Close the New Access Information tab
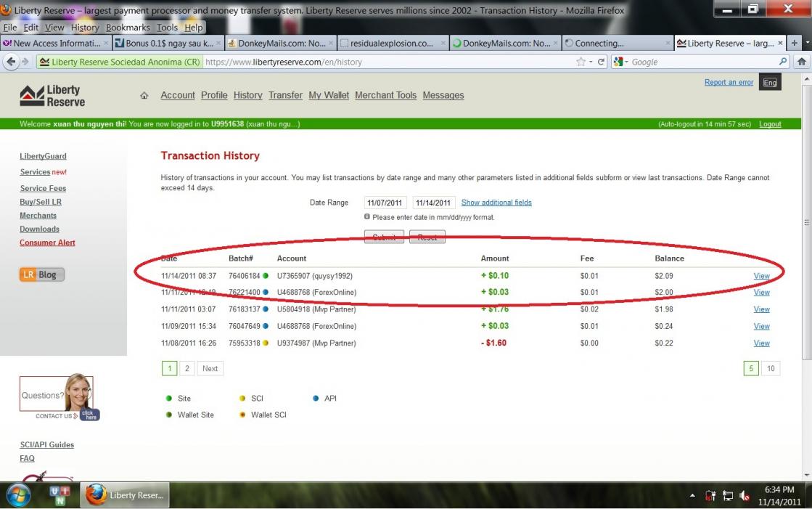Viewport: 812px width, 509px height. [106, 43]
